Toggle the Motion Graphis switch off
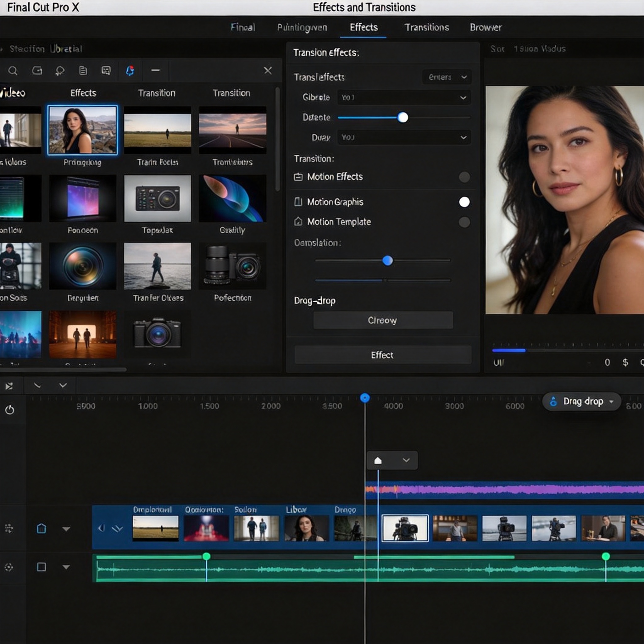The image size is (644, 644). [464, 202]
